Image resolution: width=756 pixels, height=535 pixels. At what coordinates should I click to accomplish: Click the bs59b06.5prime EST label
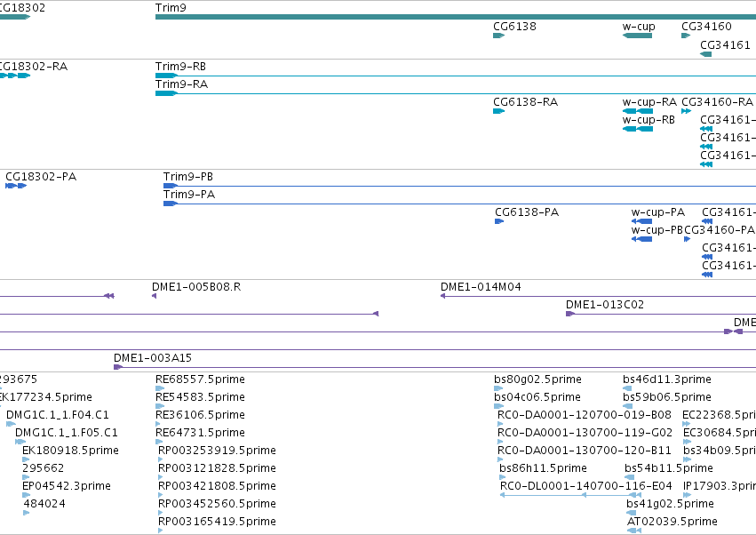click(x=667, y=397)
